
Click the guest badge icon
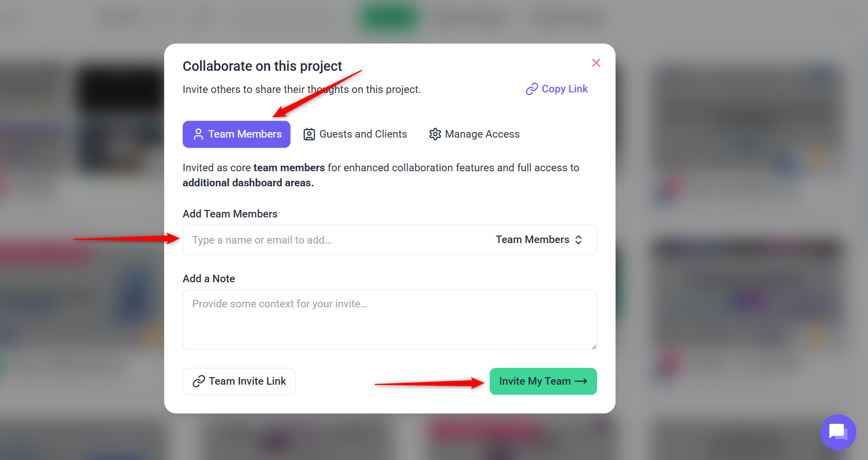[309, 134]
